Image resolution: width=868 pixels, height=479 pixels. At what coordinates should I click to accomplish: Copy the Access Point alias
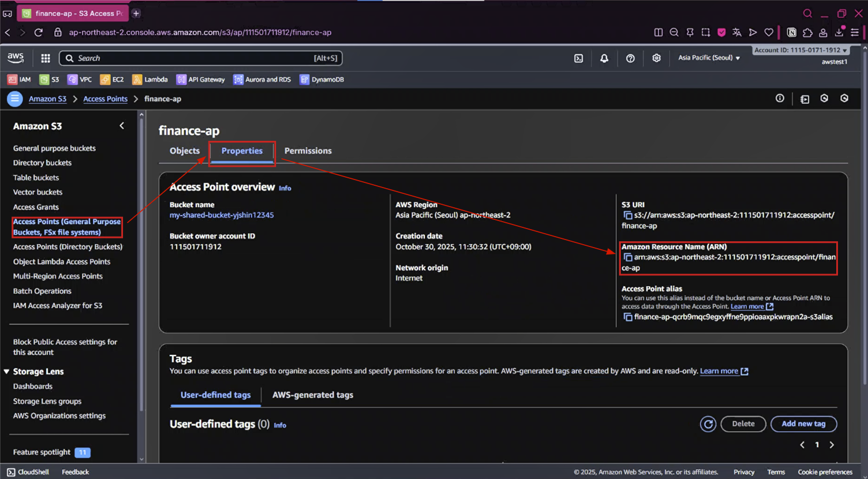[627, 317]
